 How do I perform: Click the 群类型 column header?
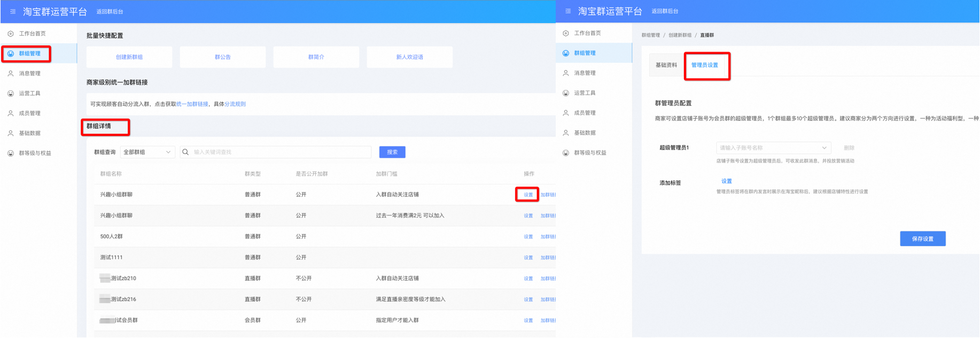253,174
